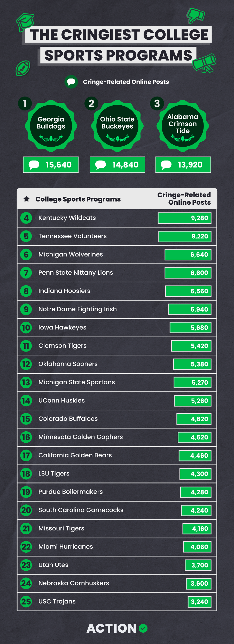Click the Action logo checkmark icon
This screenshot has height=644, width=234.
click(143, 628)
